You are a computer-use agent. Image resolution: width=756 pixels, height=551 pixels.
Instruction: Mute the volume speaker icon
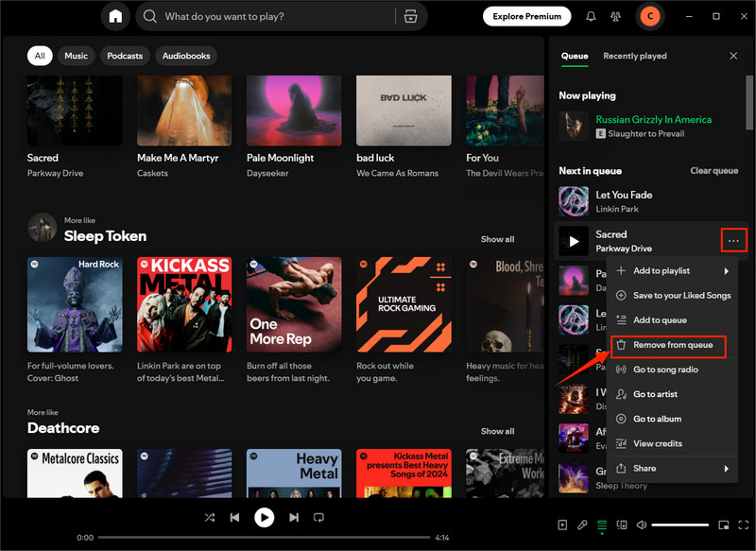point(642,525)
